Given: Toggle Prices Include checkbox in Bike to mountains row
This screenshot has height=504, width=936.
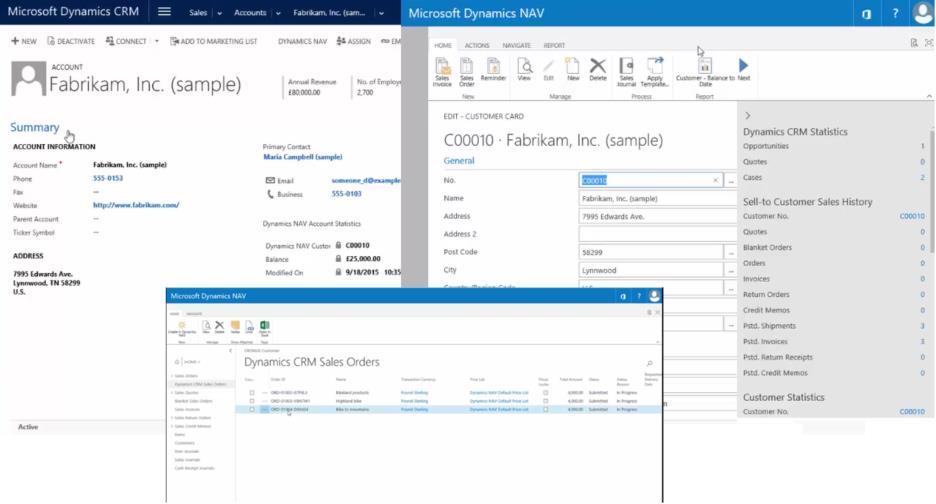Looking at the screenshot, I should click(x=546, y=410).
